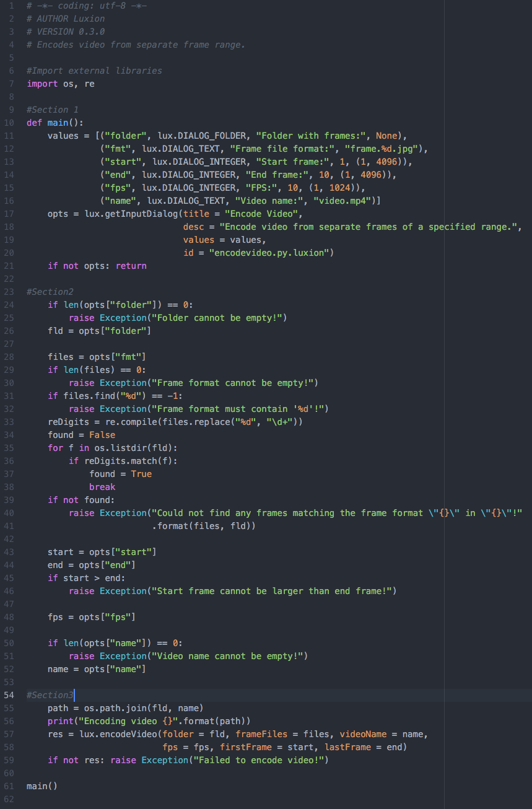Select the string "Failed to encode video!"
532x809 pixels.
(262, 759)
